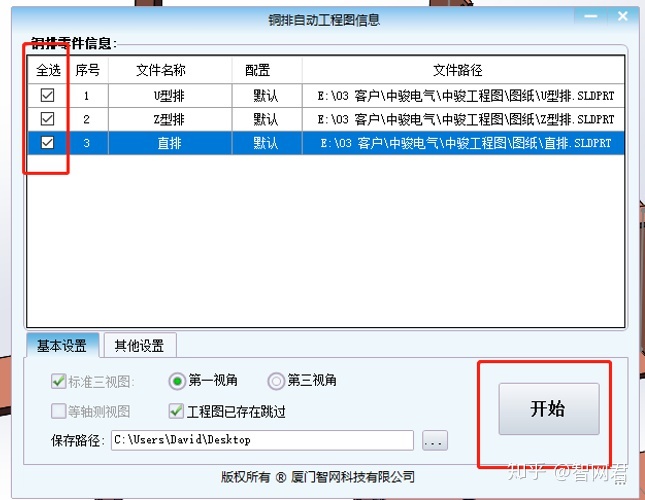Click the 配置 column header
Screen dimensions: 645x500
pos(267,70)
